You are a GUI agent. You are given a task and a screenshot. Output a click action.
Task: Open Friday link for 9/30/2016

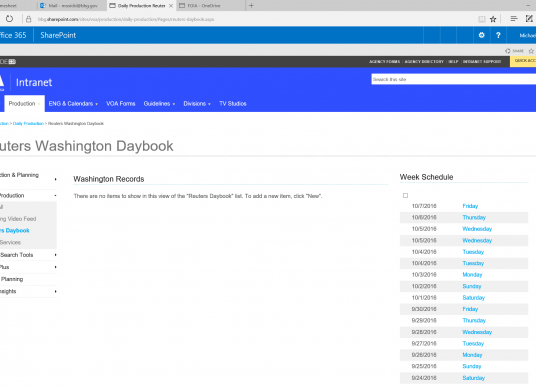[470, 309]
